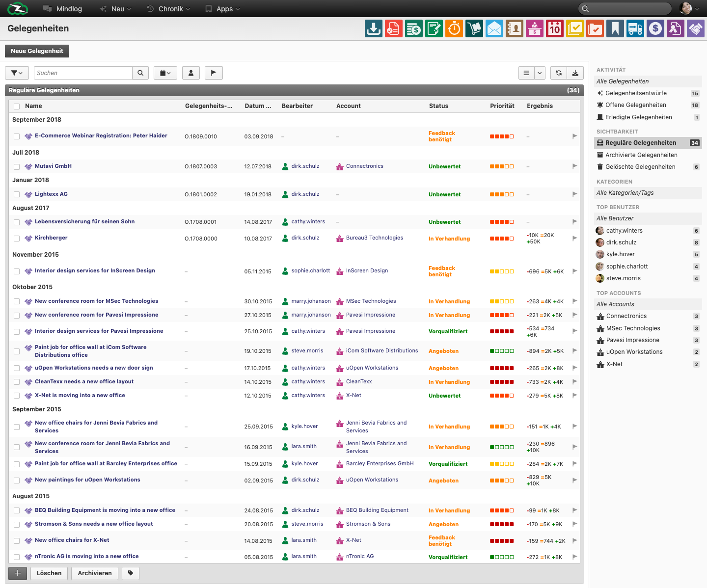Open the red calendar app icon
707x588 pixels.
pos(555,28)
